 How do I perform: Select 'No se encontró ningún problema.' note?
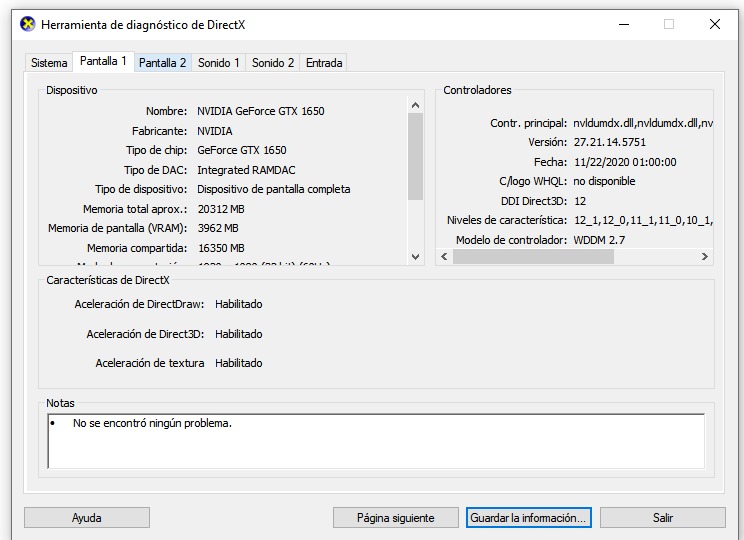(x=152, y=423)
